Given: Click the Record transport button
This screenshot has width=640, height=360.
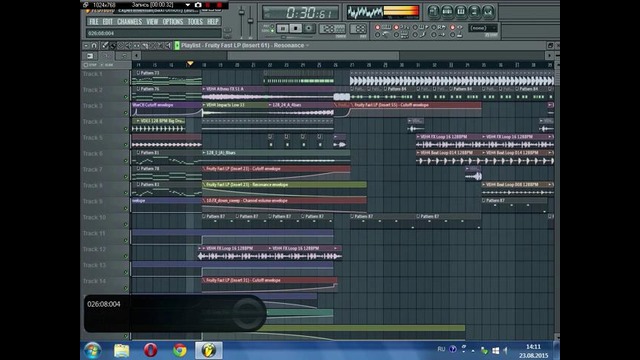Looking at the screenshot, I should [309, 28].
